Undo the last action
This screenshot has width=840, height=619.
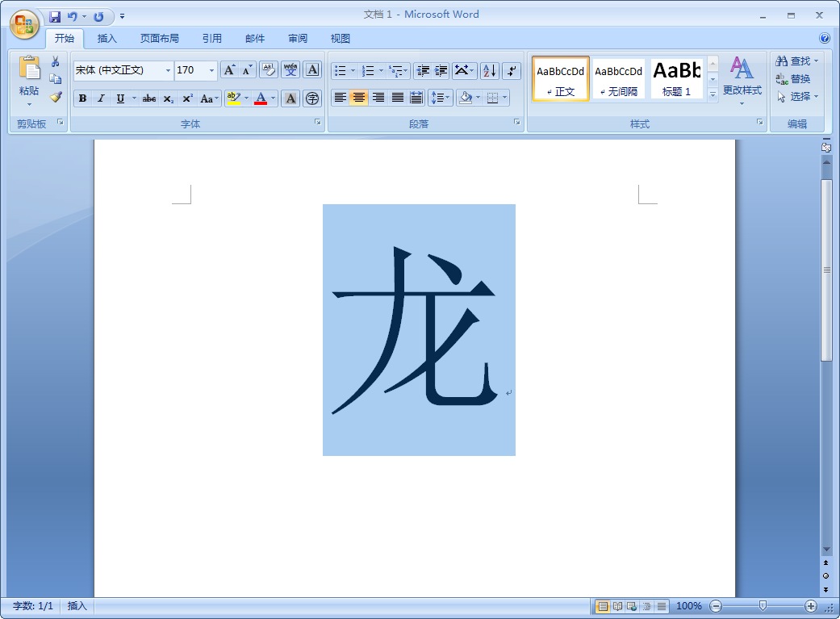click(73, 17)
